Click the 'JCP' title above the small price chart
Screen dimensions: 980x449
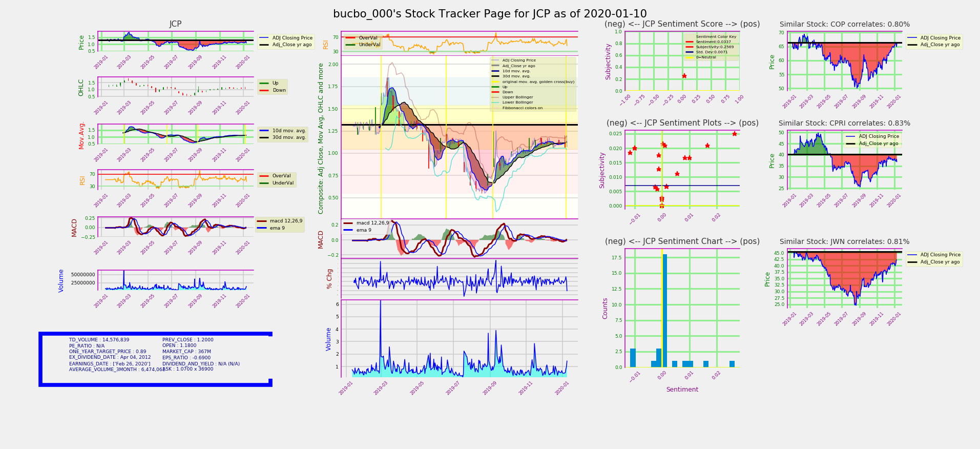175,24
